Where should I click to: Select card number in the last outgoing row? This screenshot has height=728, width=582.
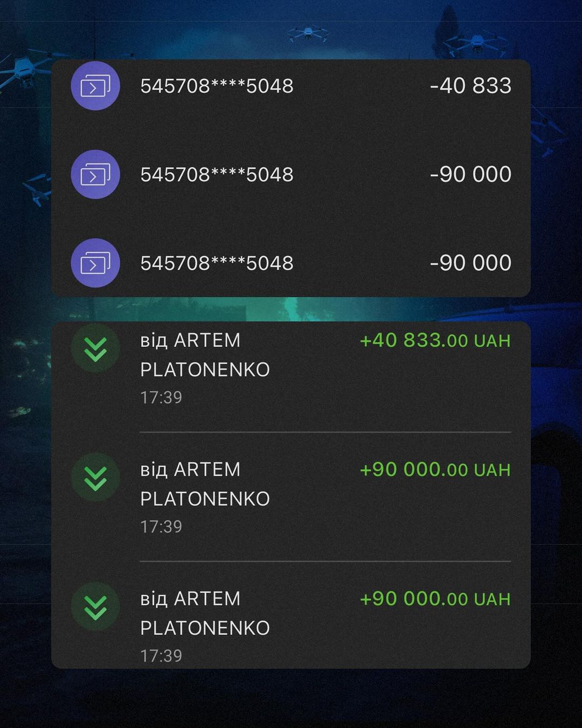[x=217, y=263]
